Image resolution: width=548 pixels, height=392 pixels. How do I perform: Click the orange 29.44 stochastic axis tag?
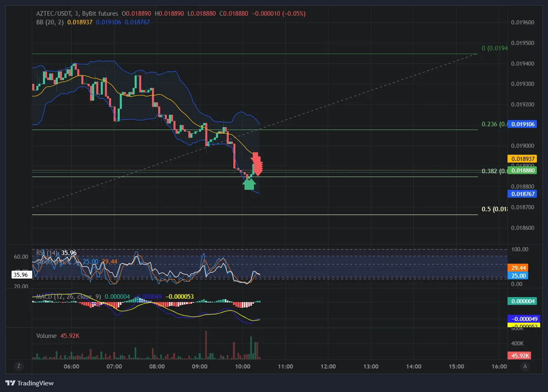(x=518, y=268)
